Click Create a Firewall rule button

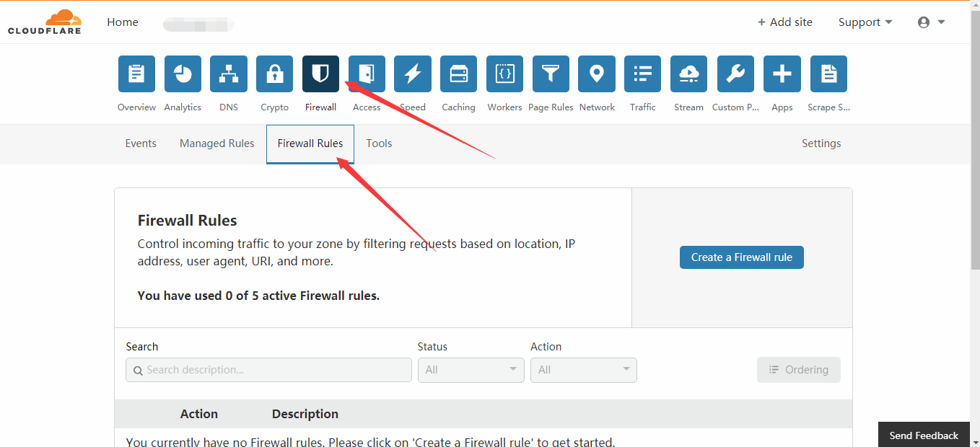tap(742, 257)
